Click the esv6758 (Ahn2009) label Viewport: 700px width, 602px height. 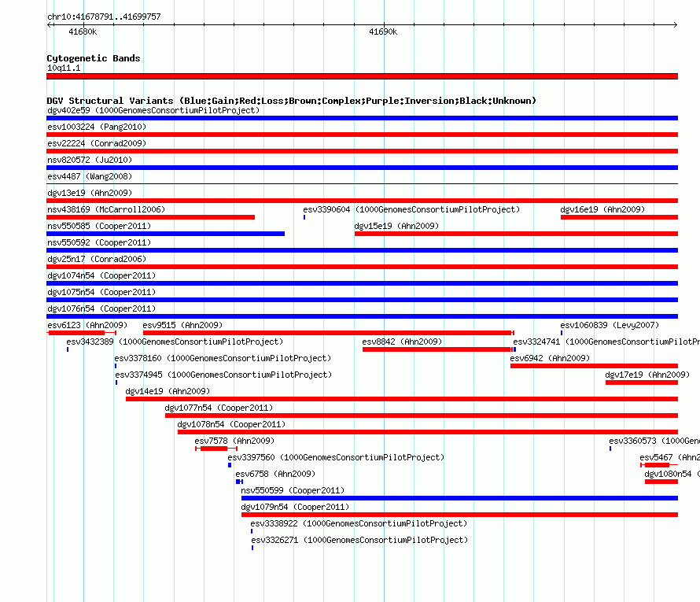tap(275, 474)
